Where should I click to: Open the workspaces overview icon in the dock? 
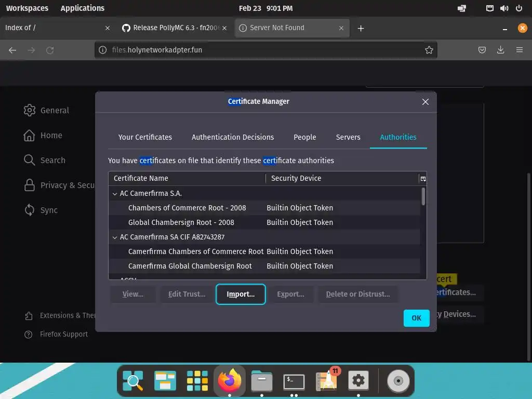[x=165, y=380]
